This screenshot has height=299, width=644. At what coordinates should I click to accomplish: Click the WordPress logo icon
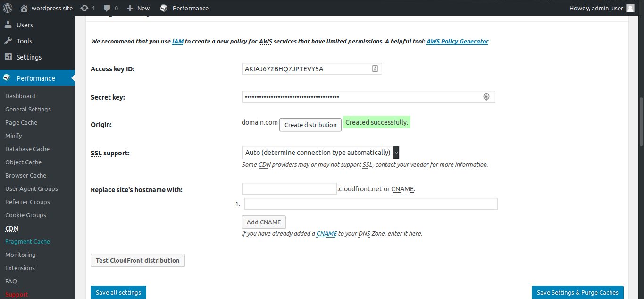coord(8,8)
